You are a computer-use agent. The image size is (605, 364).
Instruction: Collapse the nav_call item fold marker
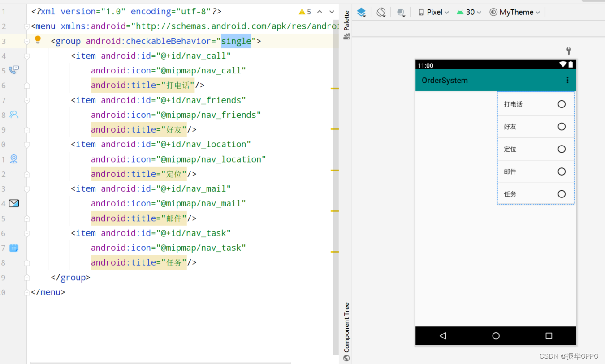tap(27, 56)
